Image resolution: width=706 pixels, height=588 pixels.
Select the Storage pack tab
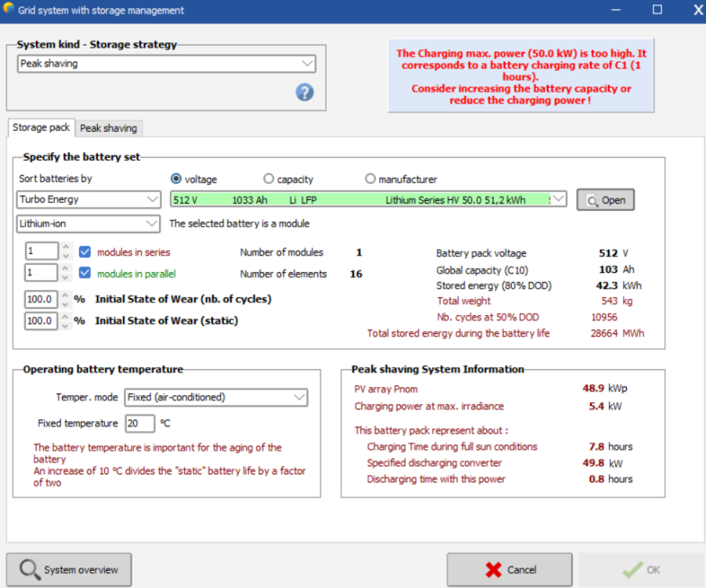[41, 127]
